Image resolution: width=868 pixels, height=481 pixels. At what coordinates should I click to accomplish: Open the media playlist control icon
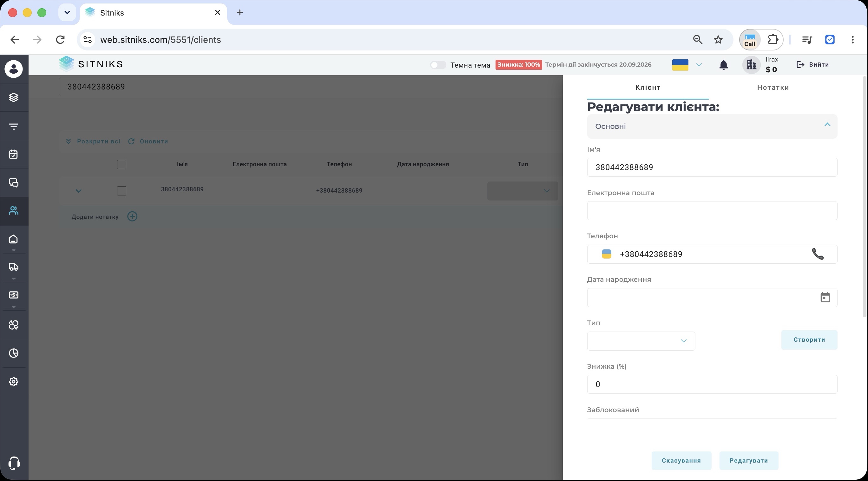click(x=807, y=40)
